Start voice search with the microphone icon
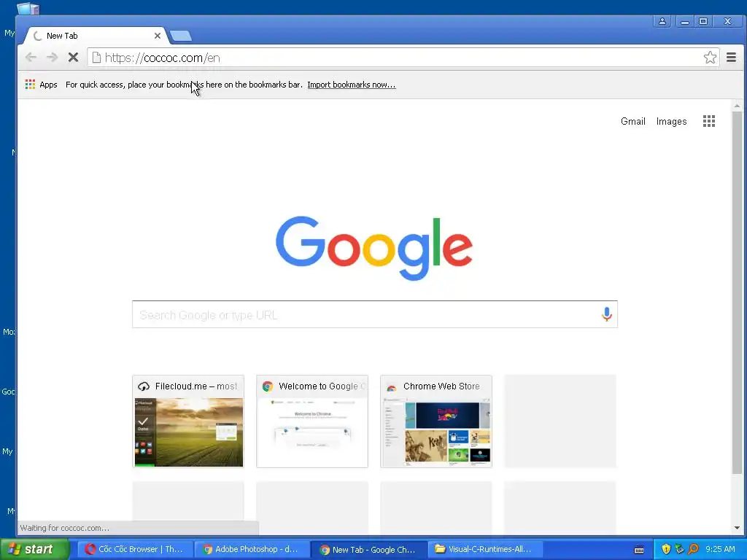747x560 pixels. (606, 314)
